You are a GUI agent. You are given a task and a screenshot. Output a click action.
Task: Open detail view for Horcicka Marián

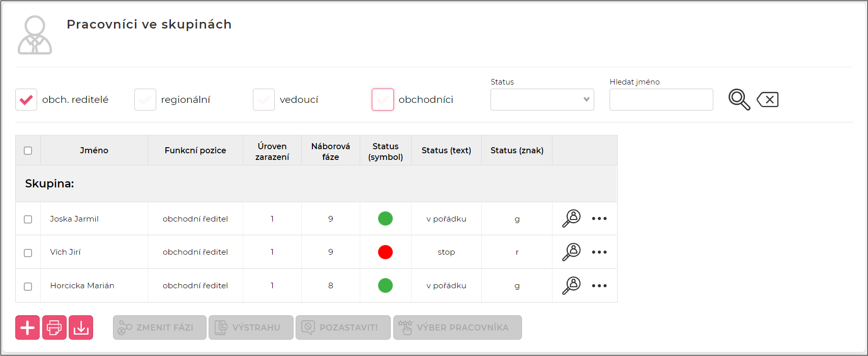[x=571, y=286]
